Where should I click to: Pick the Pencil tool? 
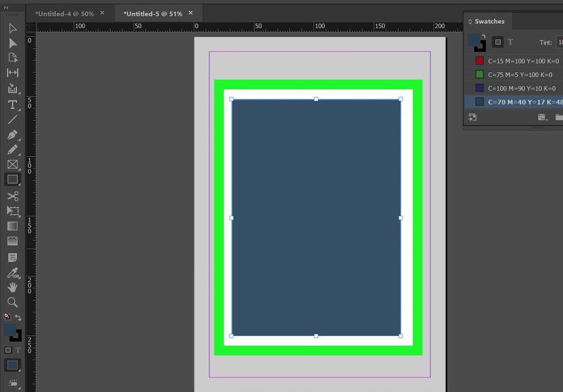[12, 149]
